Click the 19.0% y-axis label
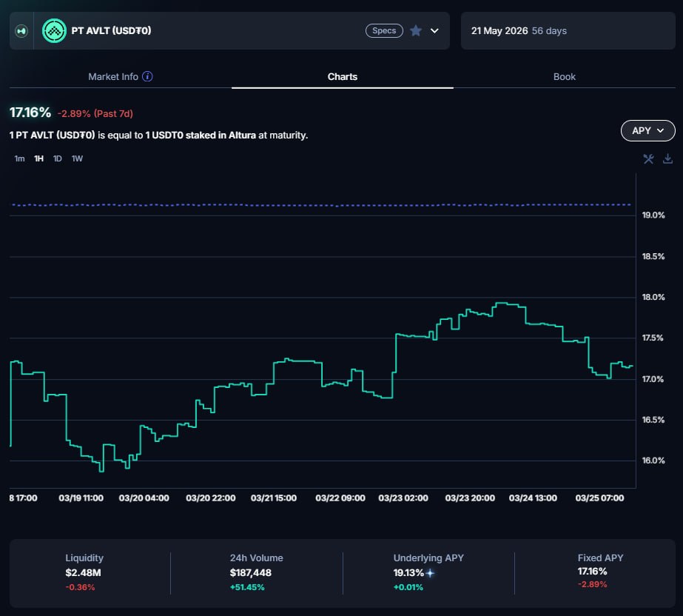 coord(653,215)
